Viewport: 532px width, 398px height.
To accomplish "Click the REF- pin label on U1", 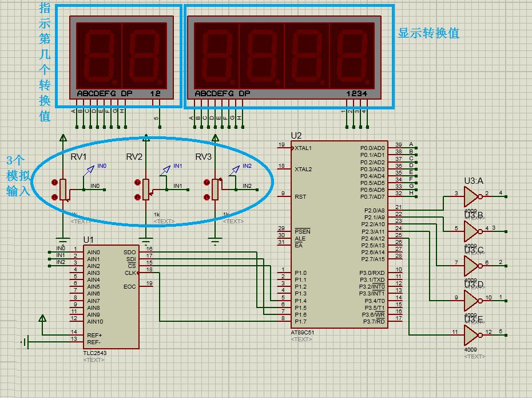I will tap(94, 342).
